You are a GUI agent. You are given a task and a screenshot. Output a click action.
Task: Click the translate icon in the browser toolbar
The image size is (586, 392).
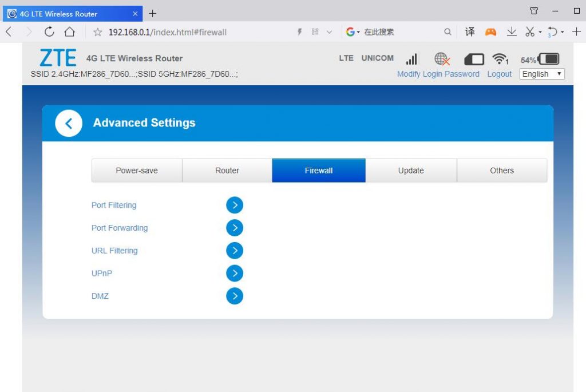469,31
